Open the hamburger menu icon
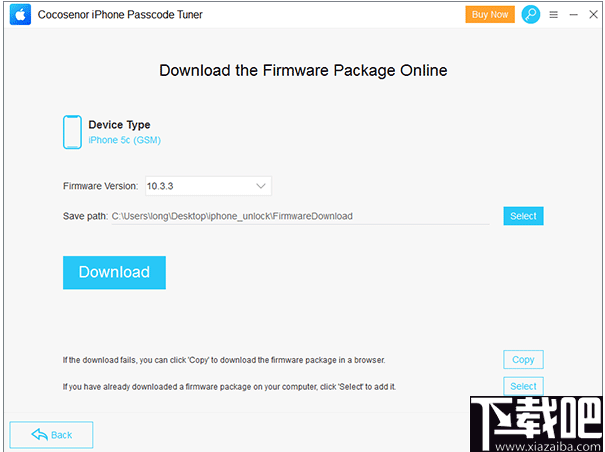The height and width of the screenshot is (452, 605). 553,15
